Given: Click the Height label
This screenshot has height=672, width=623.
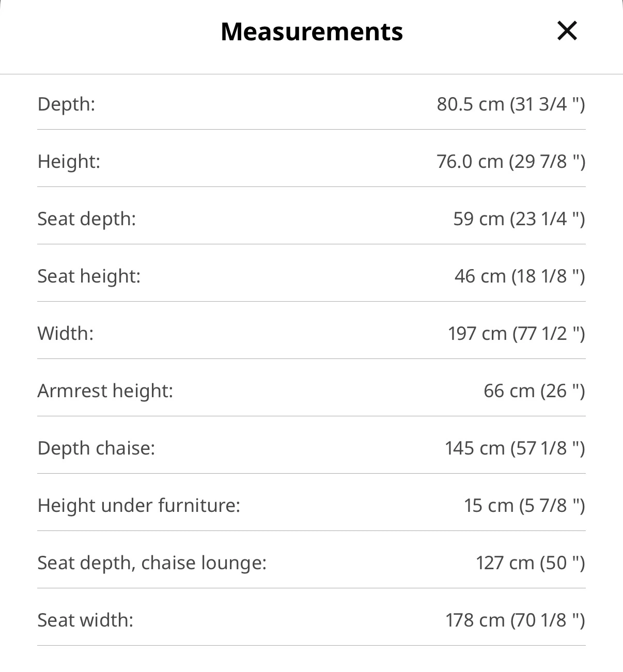Looking at the screenshot, I should tap(69, 162).
